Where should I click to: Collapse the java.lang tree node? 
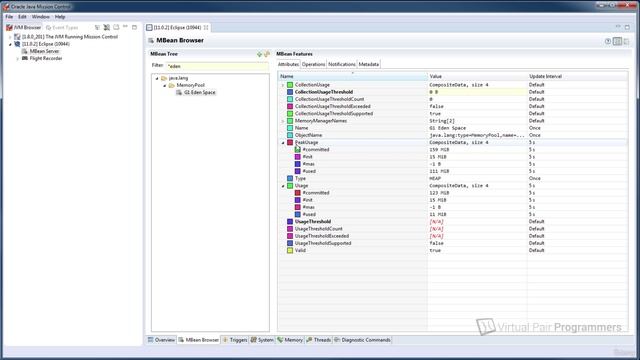(x=157, y=78)
